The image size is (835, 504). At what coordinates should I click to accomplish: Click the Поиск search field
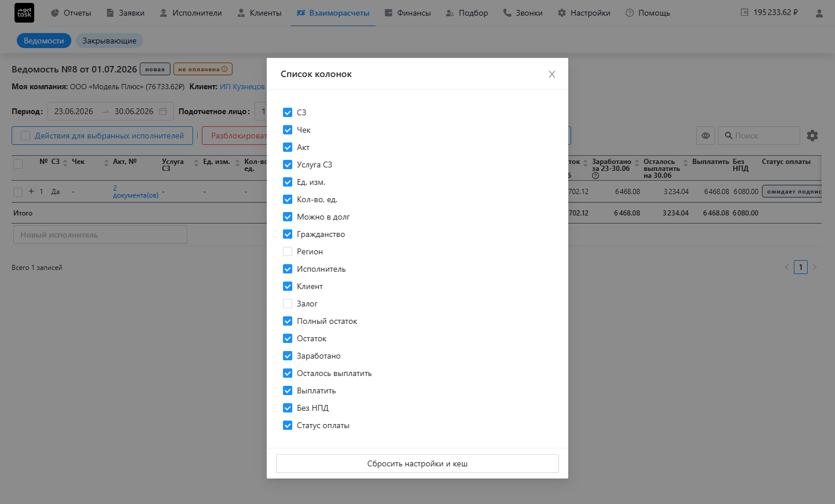pyautogui.click(x=759, y=136)
